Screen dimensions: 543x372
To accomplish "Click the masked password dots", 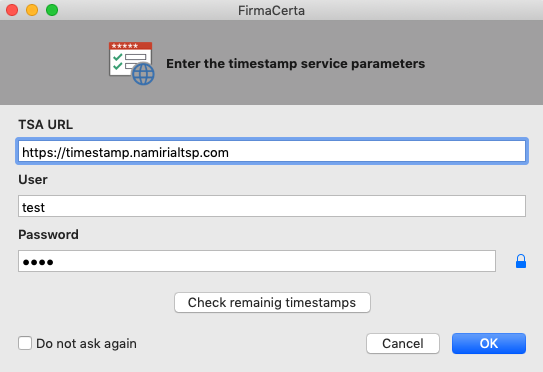I will pos(38,262).
